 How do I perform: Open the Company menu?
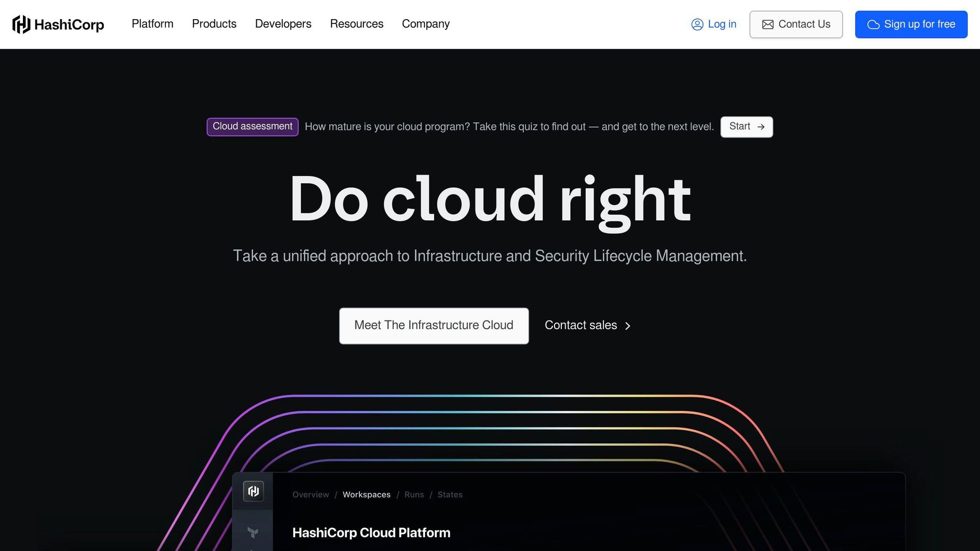tap(425, 24)
